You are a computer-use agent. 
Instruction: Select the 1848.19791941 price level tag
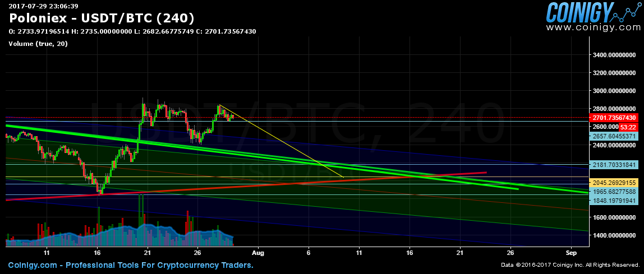coord(614,201)
